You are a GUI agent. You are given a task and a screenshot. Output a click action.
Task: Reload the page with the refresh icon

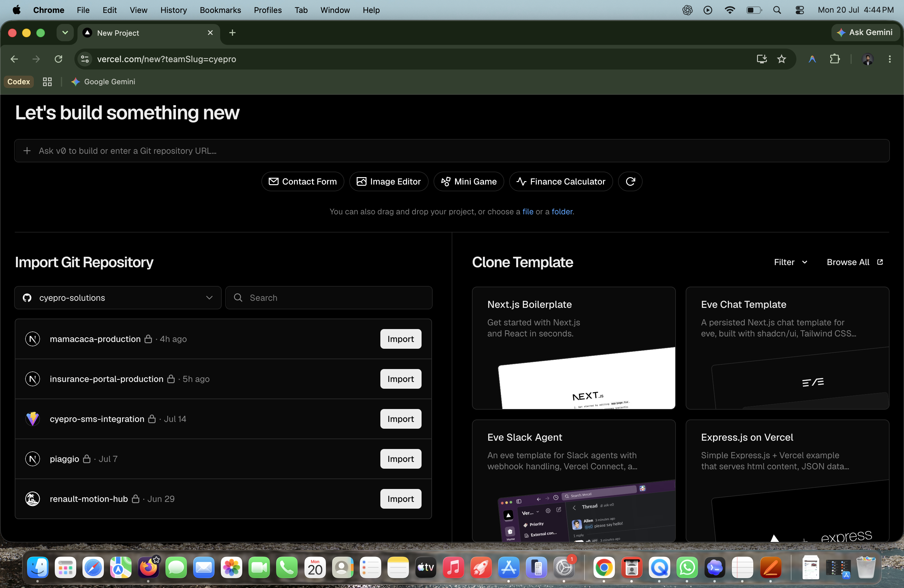click(58, 59)
